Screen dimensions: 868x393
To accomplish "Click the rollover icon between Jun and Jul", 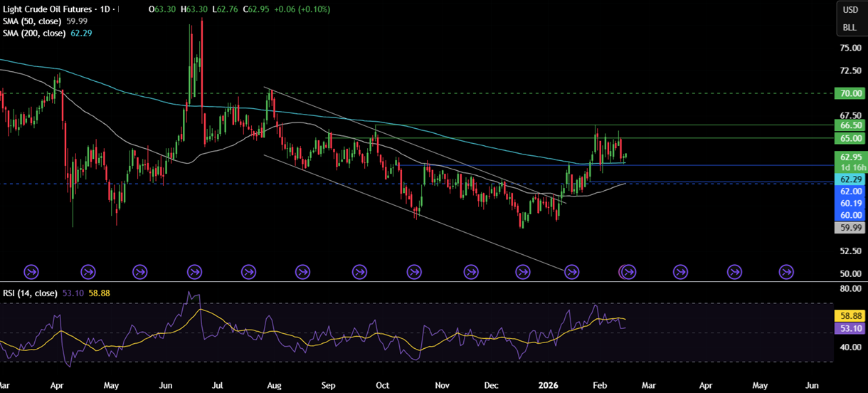I will (194, 271).
